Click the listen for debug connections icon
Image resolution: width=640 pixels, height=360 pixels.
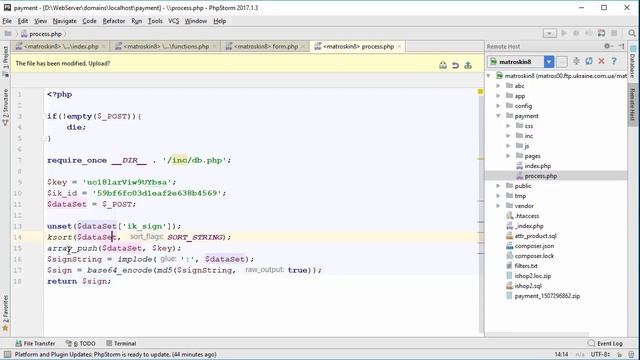point(601,33)
